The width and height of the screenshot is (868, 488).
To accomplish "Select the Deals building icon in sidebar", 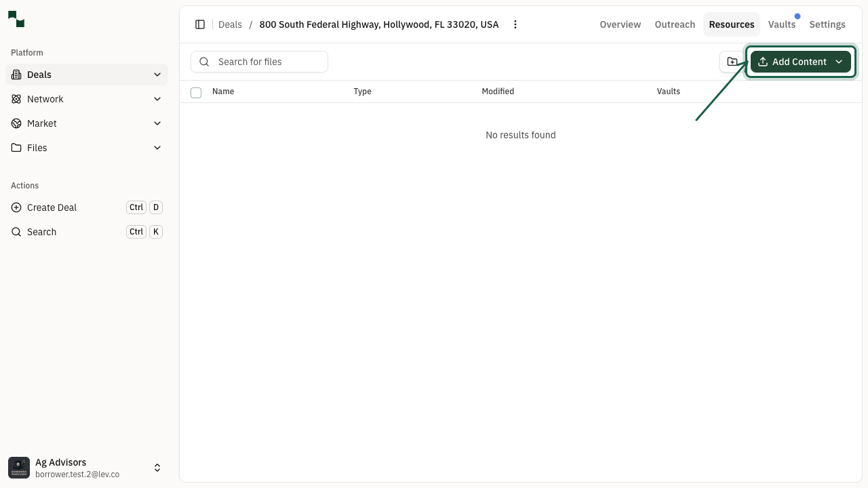I will [16, 75].
